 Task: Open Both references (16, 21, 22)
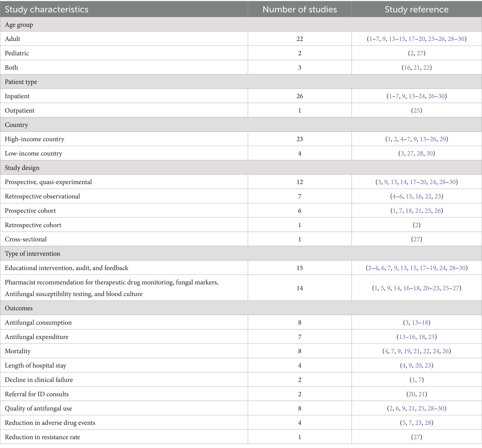coord(416,67)
